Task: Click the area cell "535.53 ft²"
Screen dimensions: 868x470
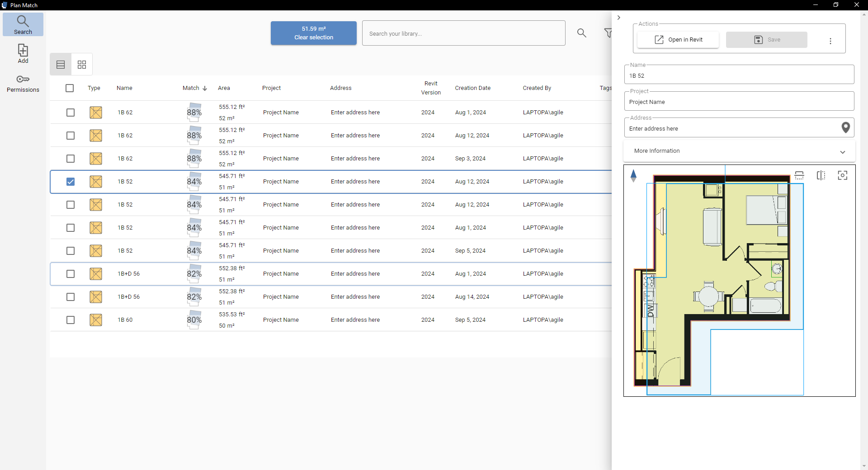Action: pos(232,315)
